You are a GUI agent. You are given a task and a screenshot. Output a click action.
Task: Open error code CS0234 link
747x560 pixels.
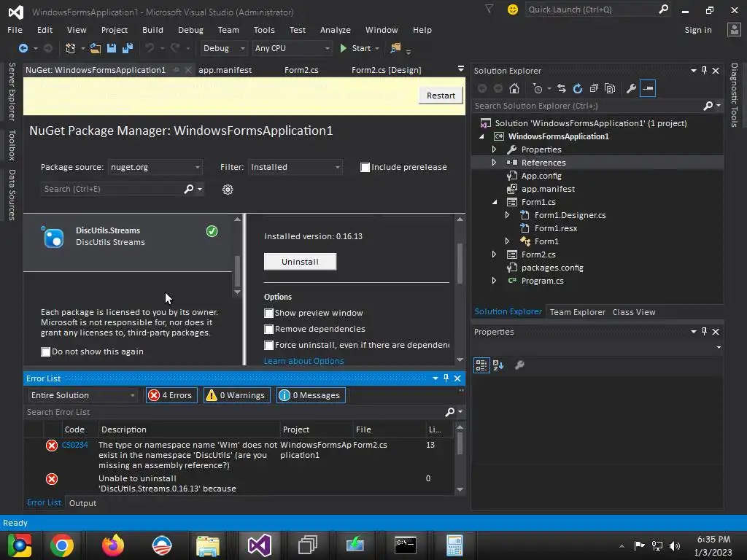coord(75,445)
